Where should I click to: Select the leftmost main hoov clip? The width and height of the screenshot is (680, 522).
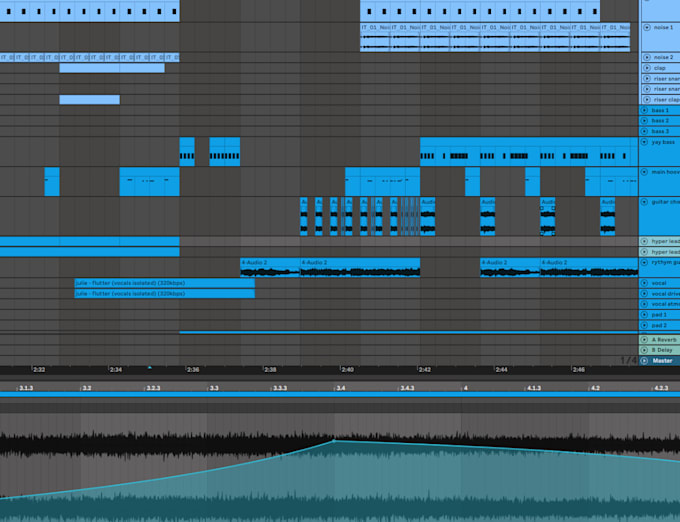tap(52, 182)
